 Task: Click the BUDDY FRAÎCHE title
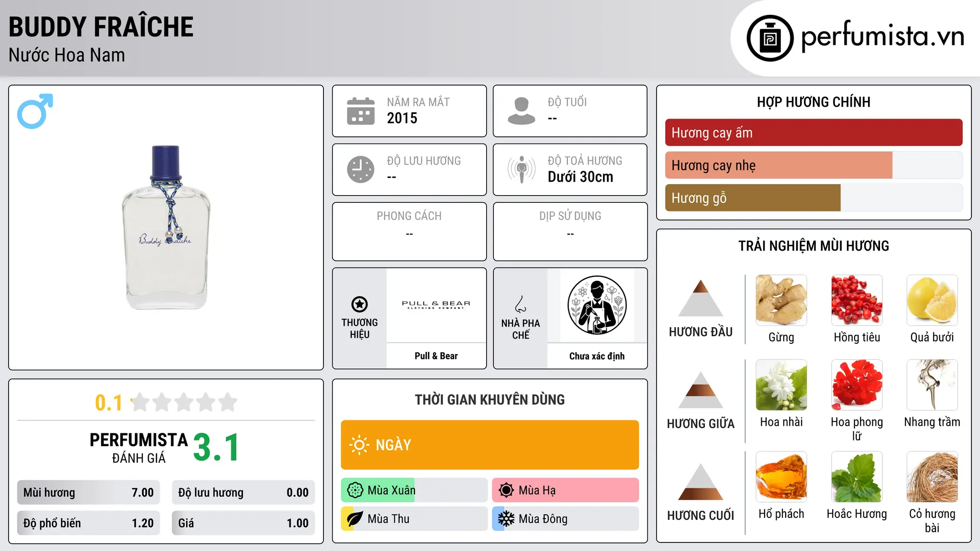point(101,27)
